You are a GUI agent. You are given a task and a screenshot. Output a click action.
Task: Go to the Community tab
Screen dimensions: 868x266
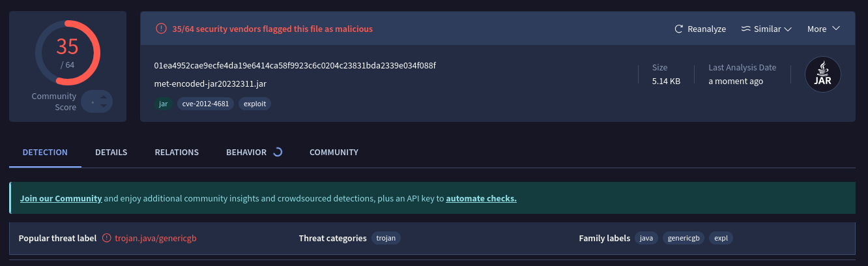coord(334,153)
